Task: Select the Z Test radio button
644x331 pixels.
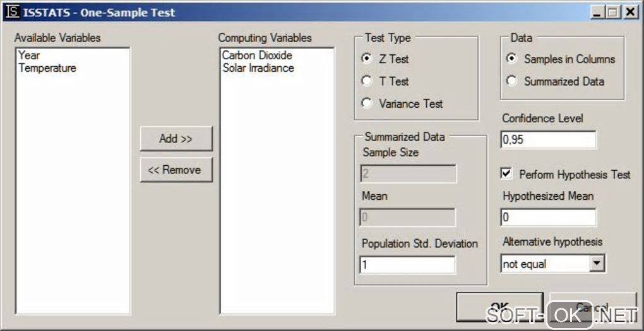Action: click(x=367, y=59)
